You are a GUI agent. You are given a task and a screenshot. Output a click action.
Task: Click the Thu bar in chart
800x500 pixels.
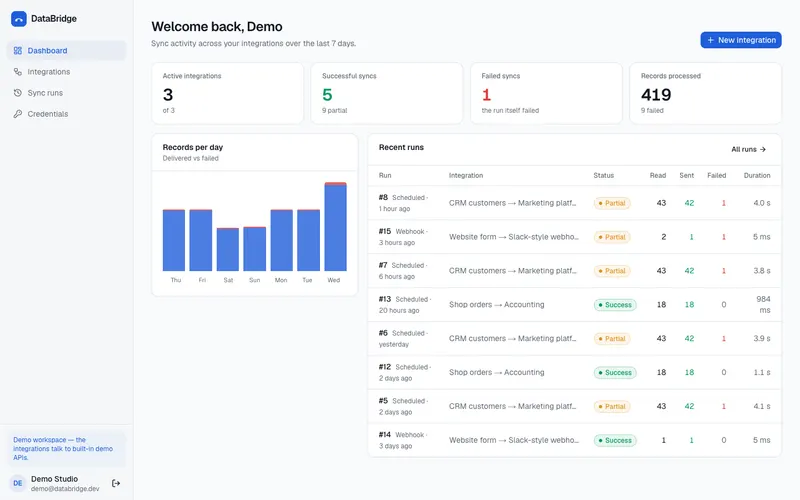click(x=174, y=240)
